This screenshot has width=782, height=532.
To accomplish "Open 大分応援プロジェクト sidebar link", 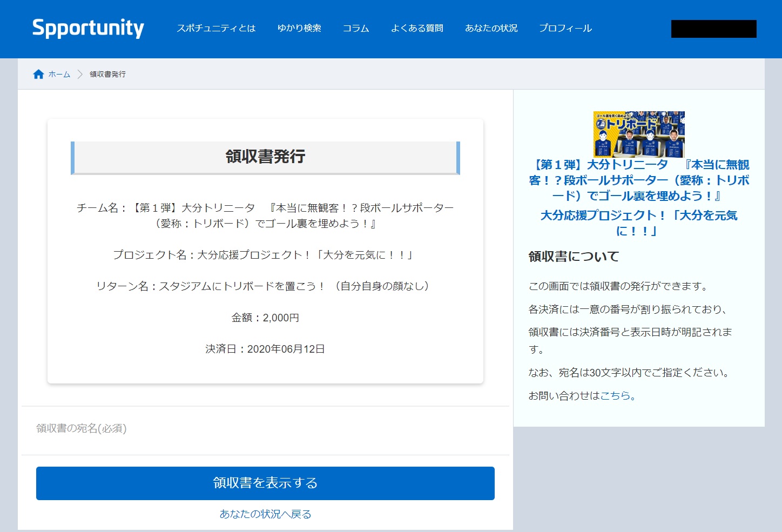I will (x=639, y=223).
